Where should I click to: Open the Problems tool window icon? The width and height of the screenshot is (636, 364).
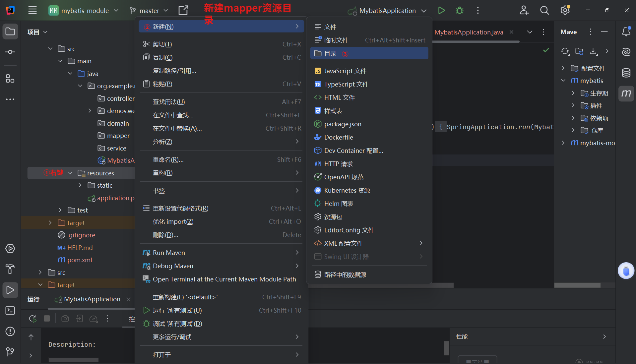[10, 331]
